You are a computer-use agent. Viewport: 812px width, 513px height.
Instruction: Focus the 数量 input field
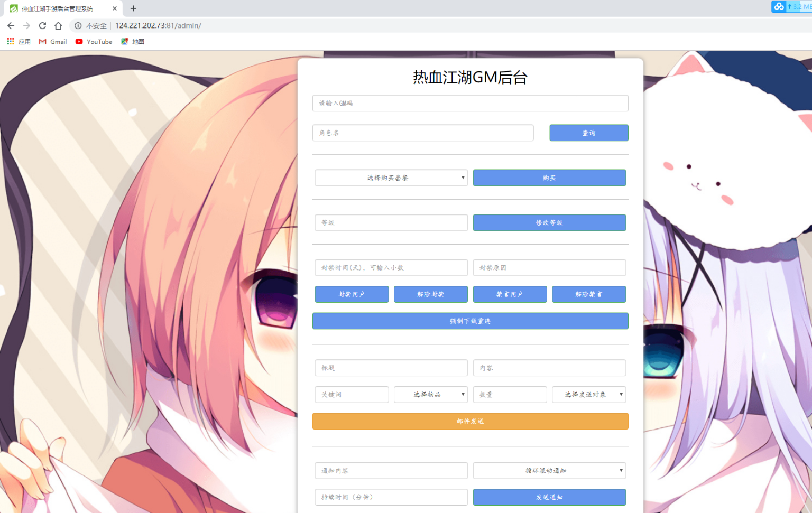point(510,394)
